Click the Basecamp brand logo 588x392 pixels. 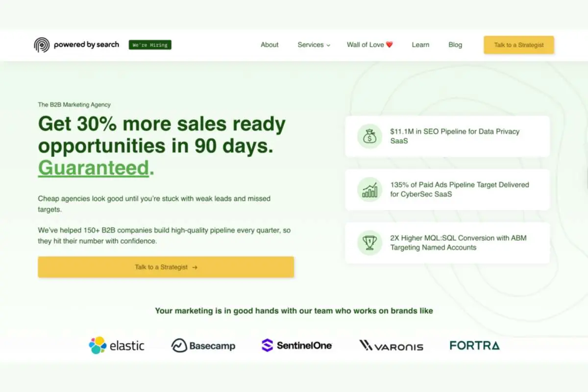(x=203, y=345)
